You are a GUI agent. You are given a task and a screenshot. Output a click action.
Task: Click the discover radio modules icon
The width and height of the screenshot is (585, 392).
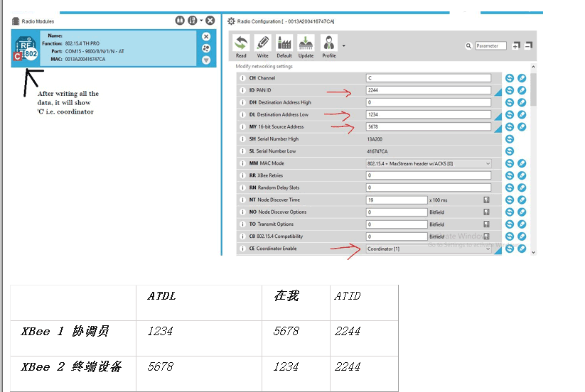tap(192, 21)
